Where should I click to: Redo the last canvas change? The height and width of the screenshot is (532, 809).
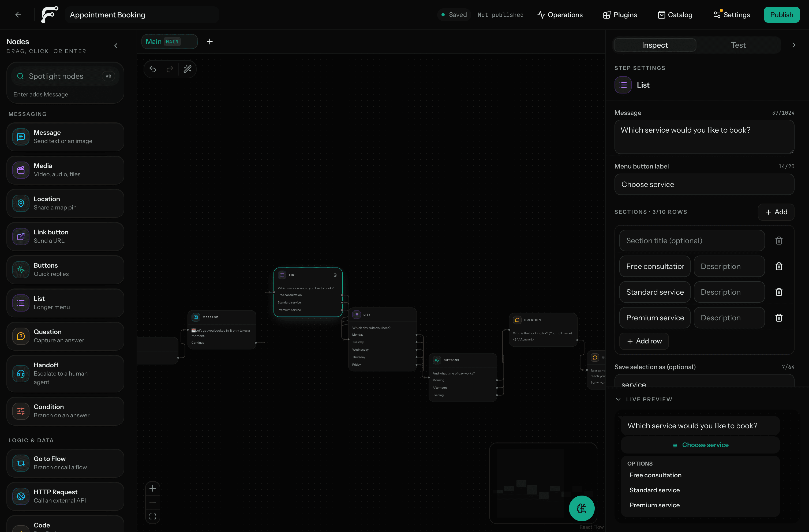(x=170, y=69)
